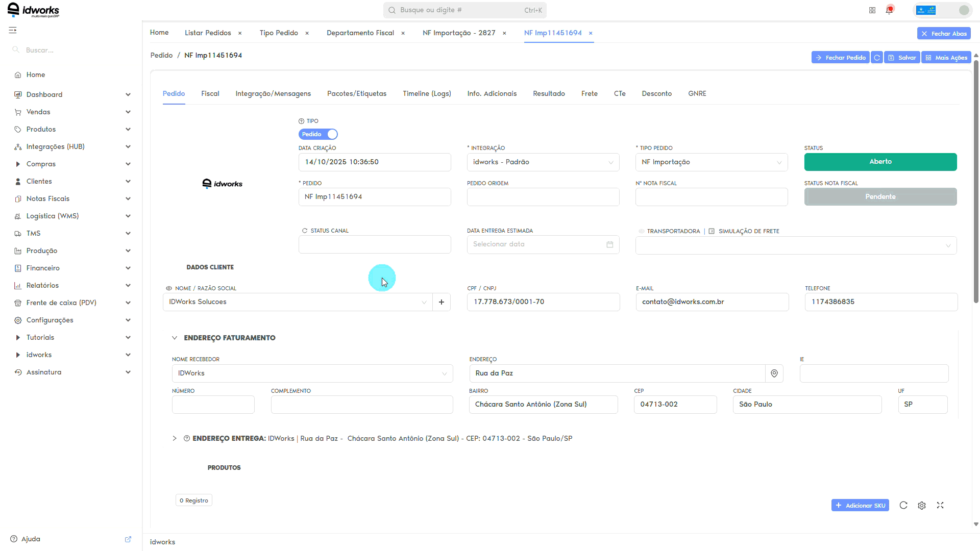This screenshot has height=551, width=980.
Task: Open the Tipo Pedido dropdown
Action: [x=712, y=162]
